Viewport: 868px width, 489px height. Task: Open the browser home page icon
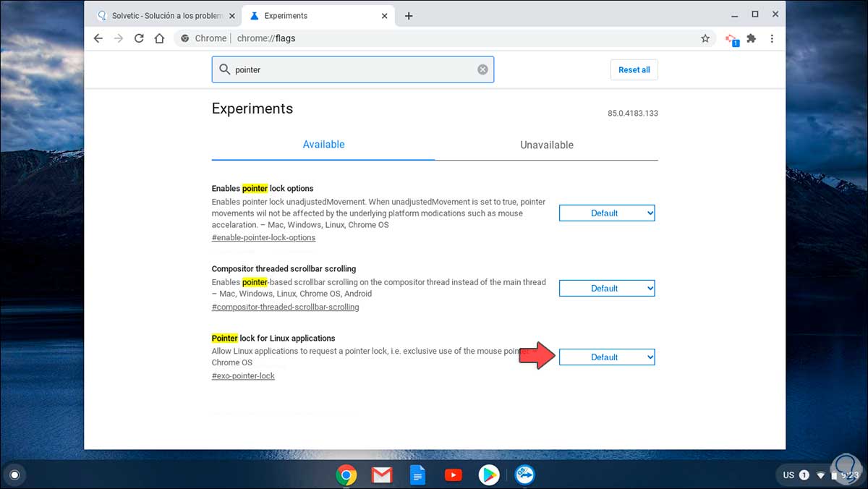(x=159, y=38)
